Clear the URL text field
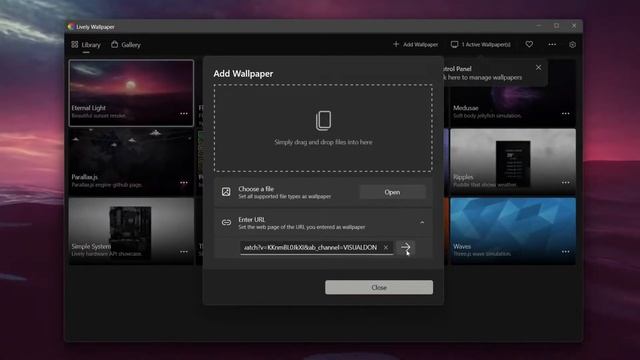The height and width of the screenshot is (360, 640). (x=386, y=247)
